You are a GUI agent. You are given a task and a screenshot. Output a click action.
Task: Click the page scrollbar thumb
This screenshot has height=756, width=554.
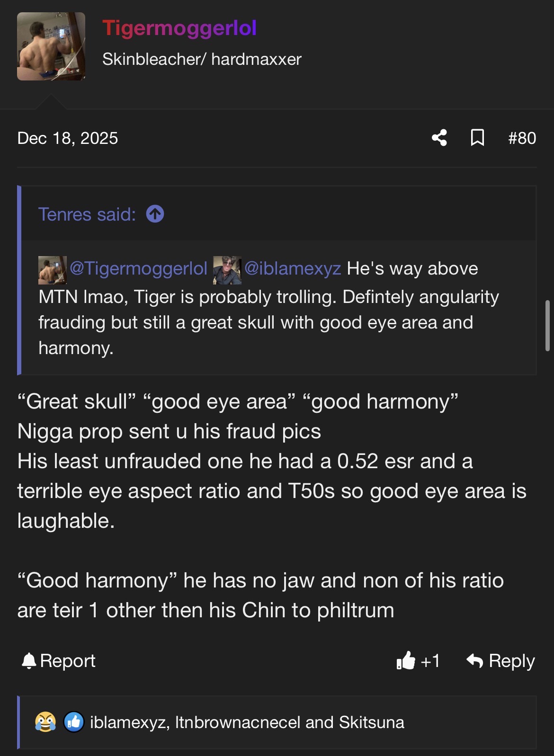tap(547, 325)
